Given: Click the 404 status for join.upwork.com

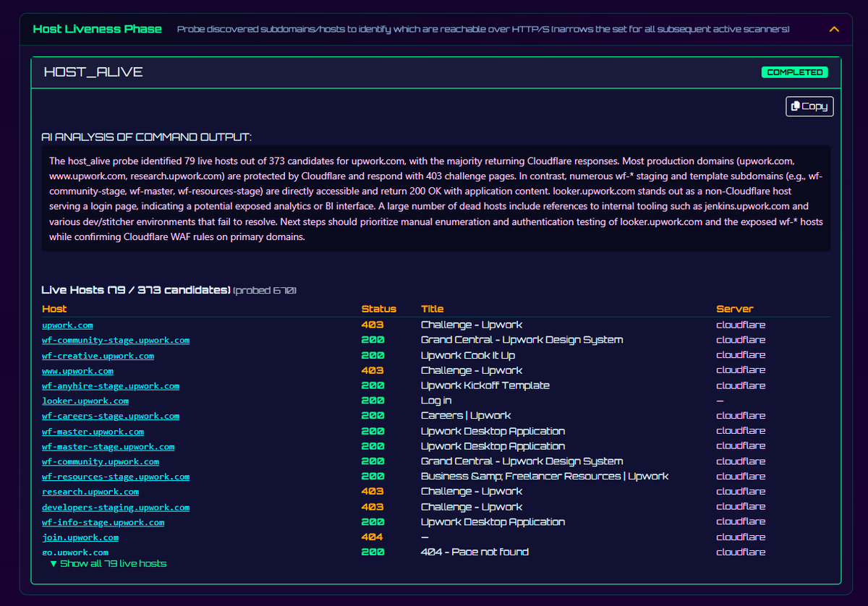Looking at the screenshot, I should [373, 537].
